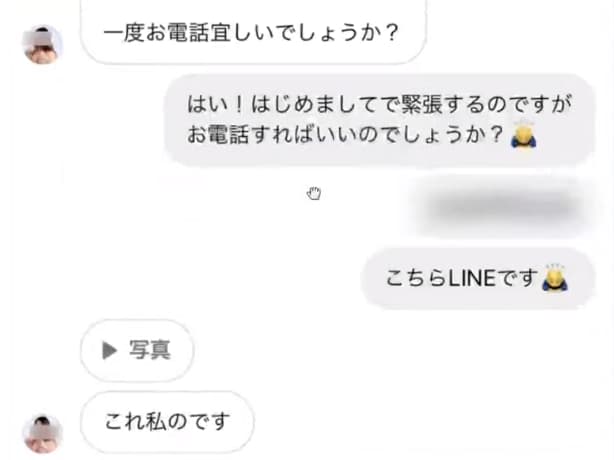The width and height of the screenshot is (614, 460).
Task: Click the line お電話すればいいのでしょうか？
Action: [345, 134]
